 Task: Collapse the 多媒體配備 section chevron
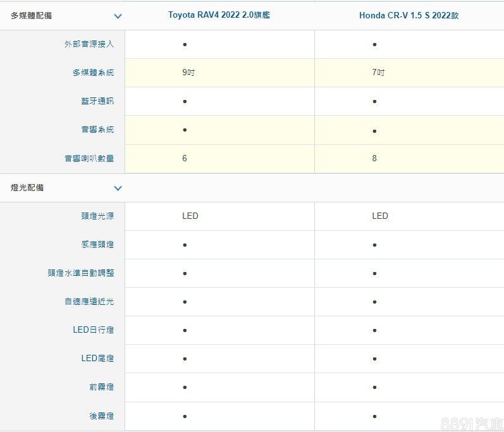tap(118, 16)
